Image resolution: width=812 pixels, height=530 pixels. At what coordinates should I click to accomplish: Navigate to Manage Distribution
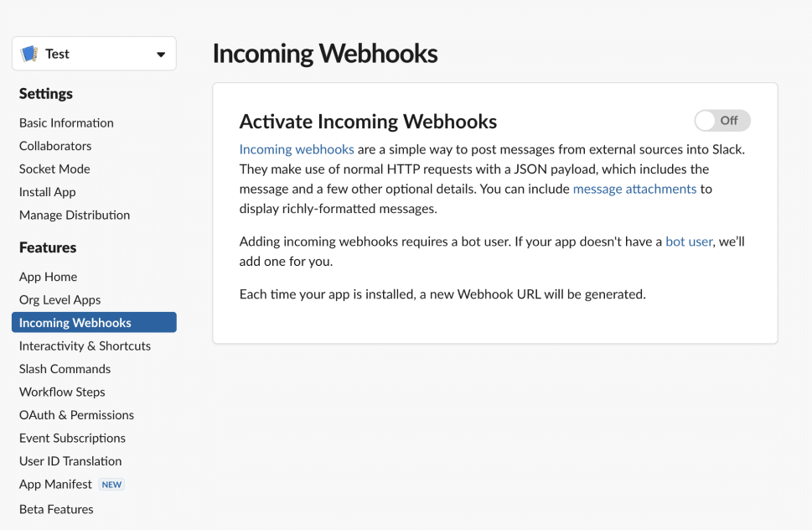75,215
